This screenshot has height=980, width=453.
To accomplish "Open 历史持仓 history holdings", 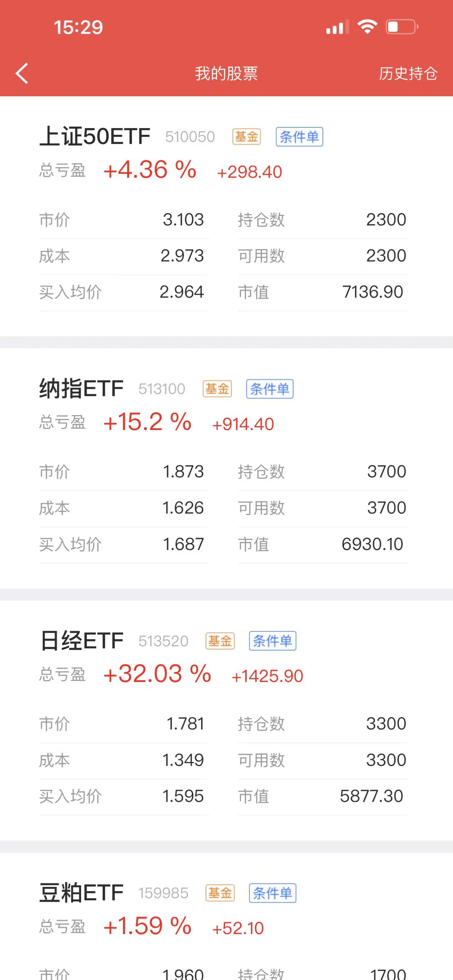I will click(408, 73).
